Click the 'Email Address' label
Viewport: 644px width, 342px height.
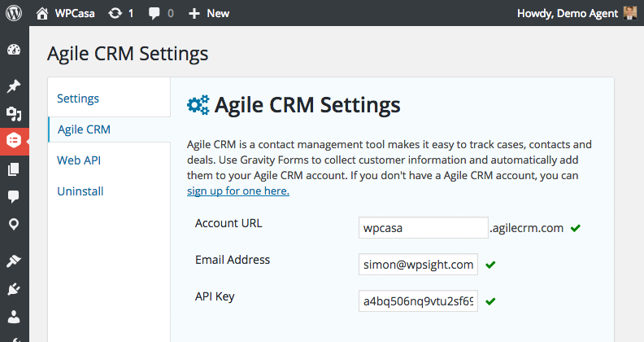coord(233,260)
